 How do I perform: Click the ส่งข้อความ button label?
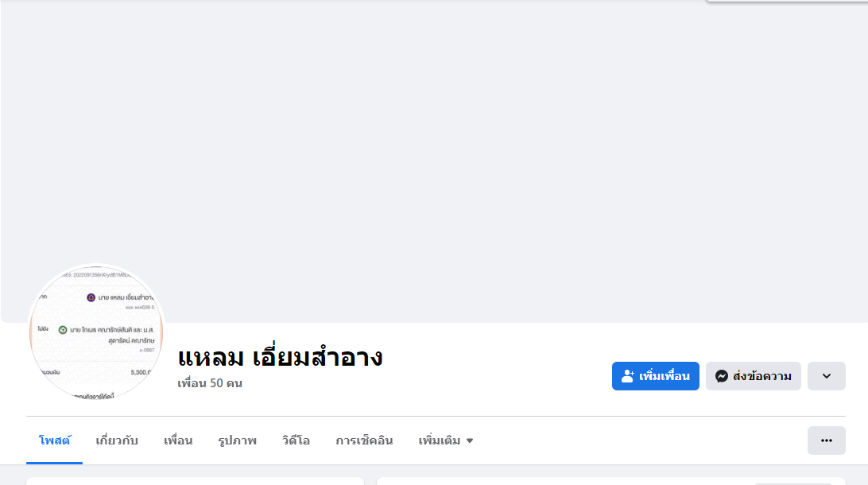click(761, 376)
